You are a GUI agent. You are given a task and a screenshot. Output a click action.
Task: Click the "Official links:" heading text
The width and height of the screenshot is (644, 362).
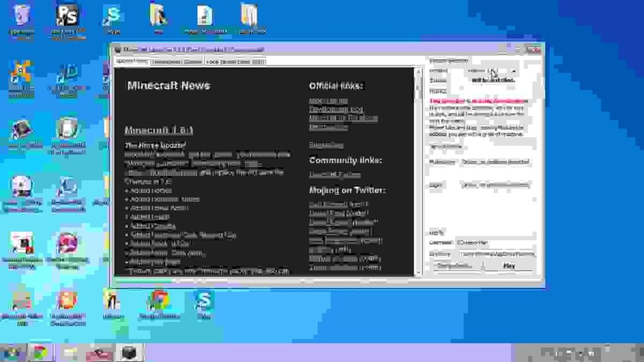336,85
